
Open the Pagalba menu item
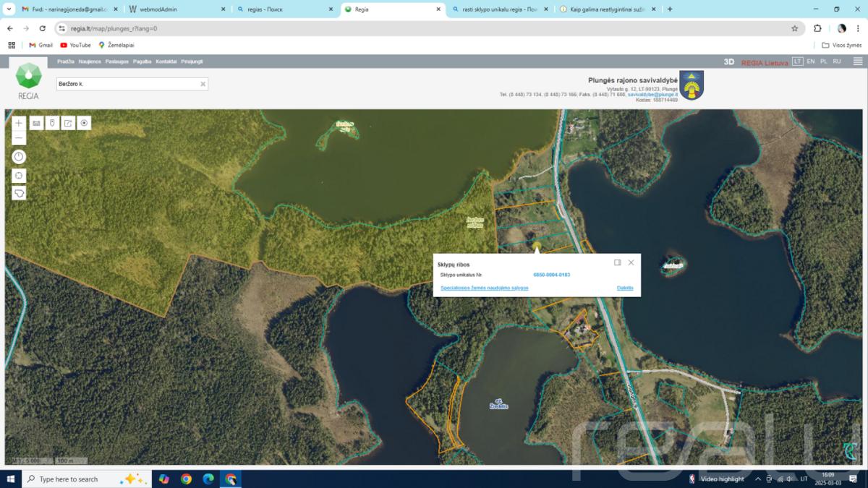[142, 61]
